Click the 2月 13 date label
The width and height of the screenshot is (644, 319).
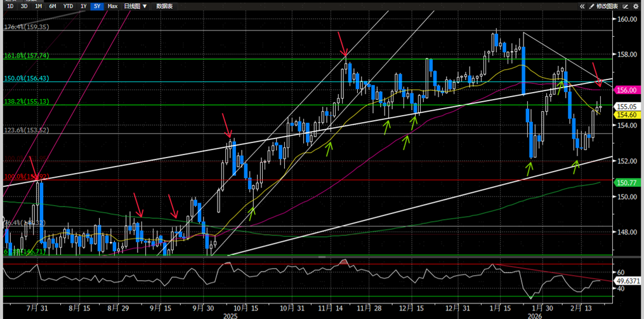(x=581, y=308)
